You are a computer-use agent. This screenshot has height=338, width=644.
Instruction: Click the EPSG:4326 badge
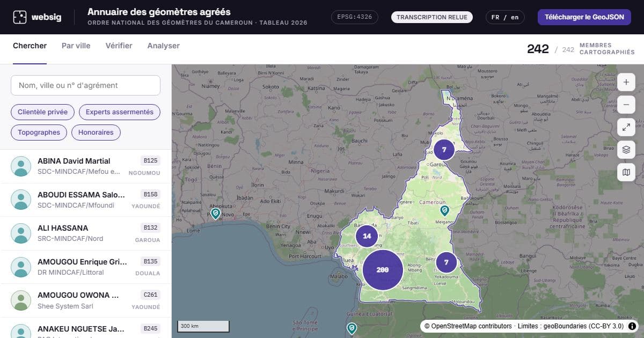(x=355, y=17)
